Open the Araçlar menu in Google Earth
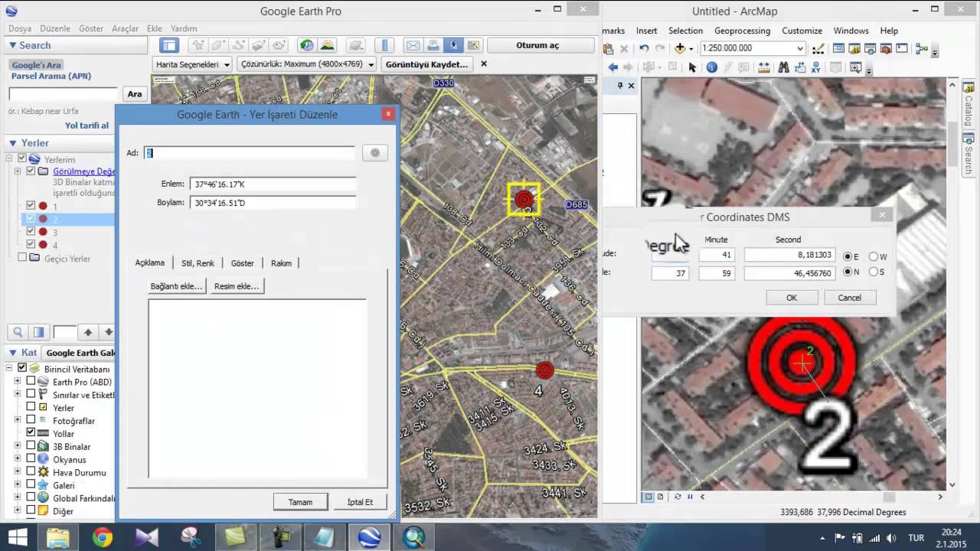The width and height of the screenshot is (980, 551). tap(126, 28)
